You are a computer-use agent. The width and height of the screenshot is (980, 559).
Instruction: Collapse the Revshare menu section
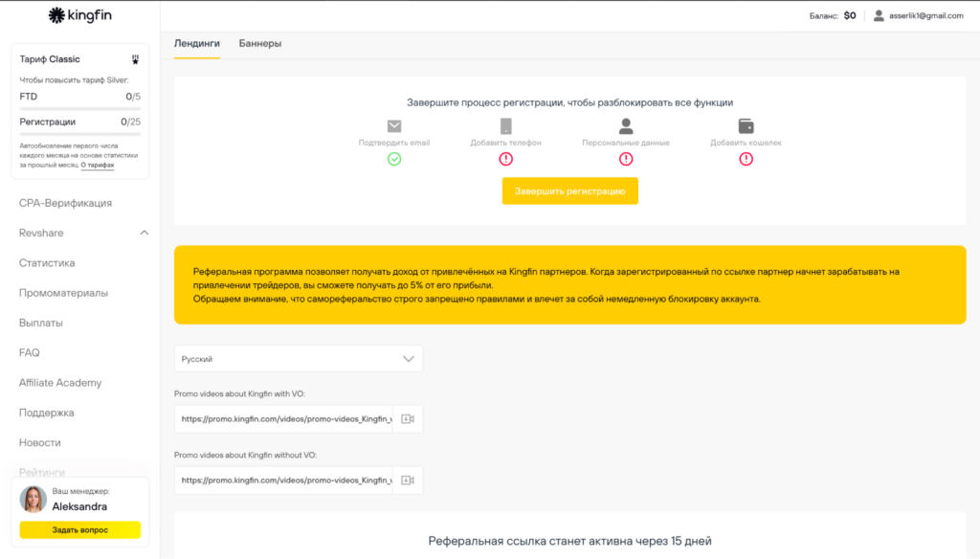(144, 233)
